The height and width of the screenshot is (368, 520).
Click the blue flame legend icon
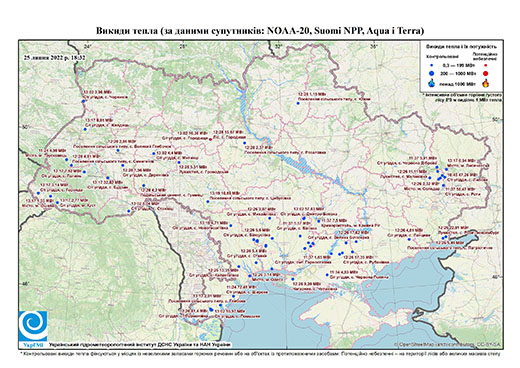point(432,83)
